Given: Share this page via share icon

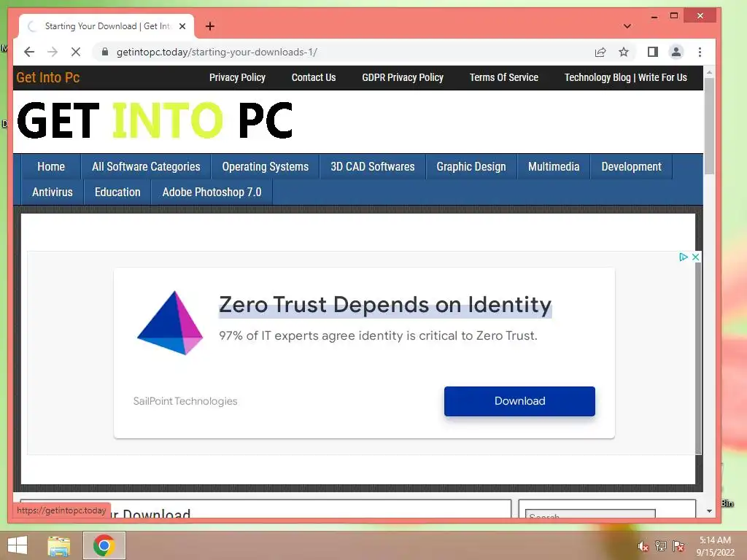Looking at the screenshot, I should [x=600, y=52].
